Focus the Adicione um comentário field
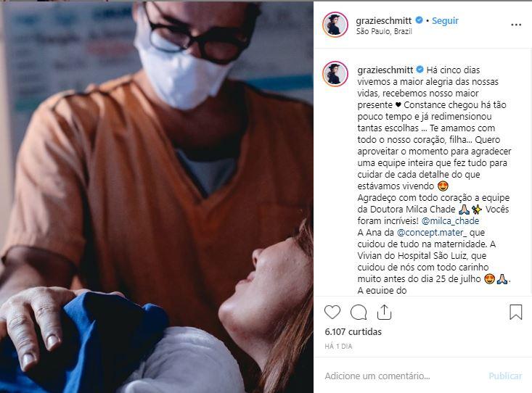Screen dimensions: 532x393 coord(404,376)
